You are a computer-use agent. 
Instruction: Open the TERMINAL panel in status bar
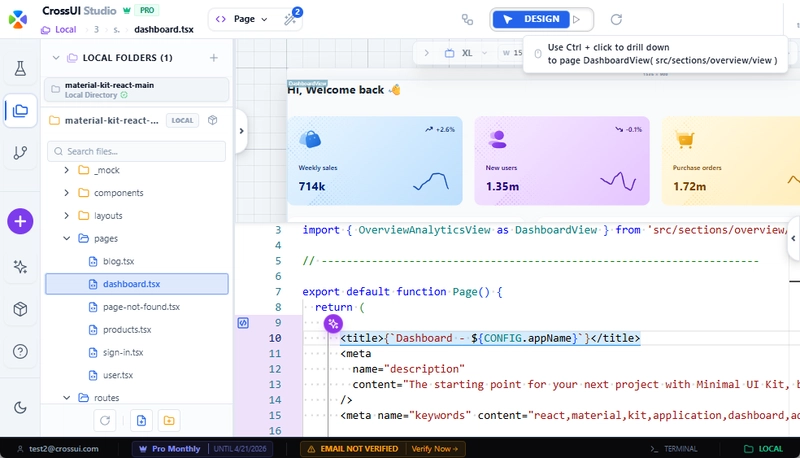click(x=673, y=449)
